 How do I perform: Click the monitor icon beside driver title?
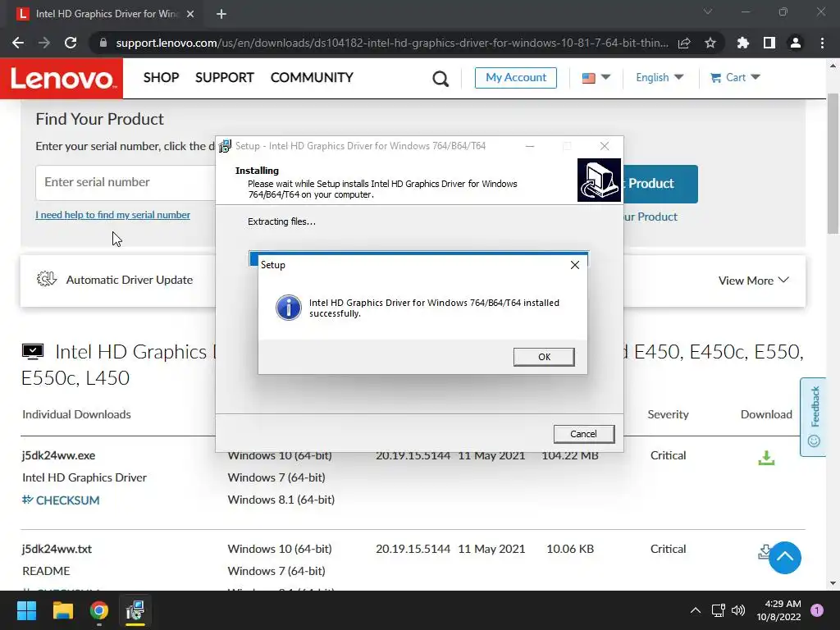[x=33, y=351]
